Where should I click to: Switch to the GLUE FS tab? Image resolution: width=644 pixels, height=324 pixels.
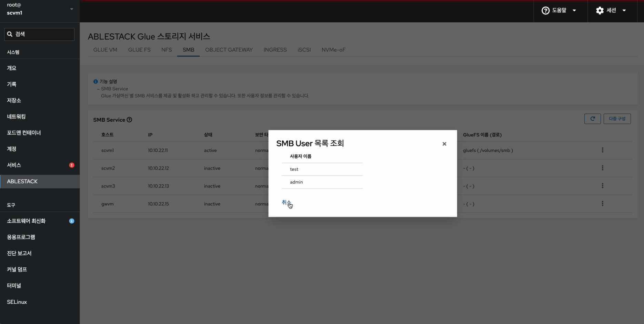pyautogui.click(x=139, y=50)
